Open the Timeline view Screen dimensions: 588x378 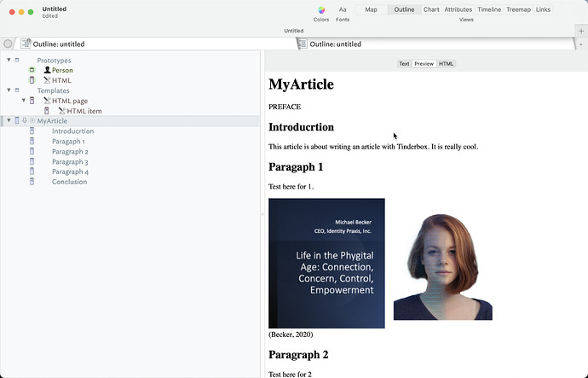click(489, 9)
